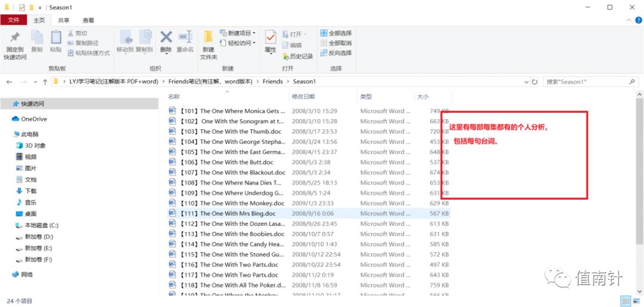Select the New Volume (D:) drive
Image resolution: width=644 pixels, height=307 pixels.
click(x=35, y=237)
